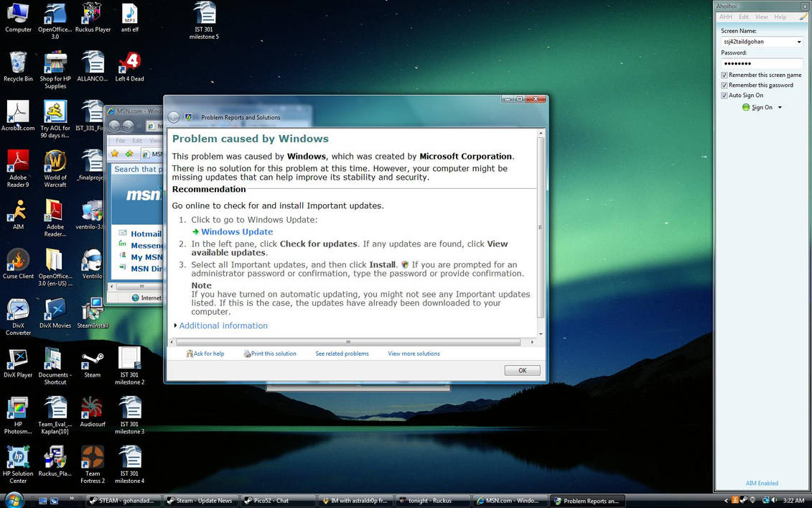Select the Shop for HP Supplies icon
The width and height of the screenshot is (812, 508).
(55, 70)
